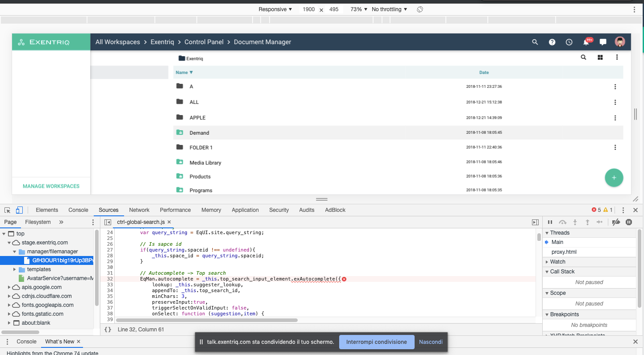This screenshot has height=355, width=644.
Task: Switch to the Network tab
Action: pos(139,210)
